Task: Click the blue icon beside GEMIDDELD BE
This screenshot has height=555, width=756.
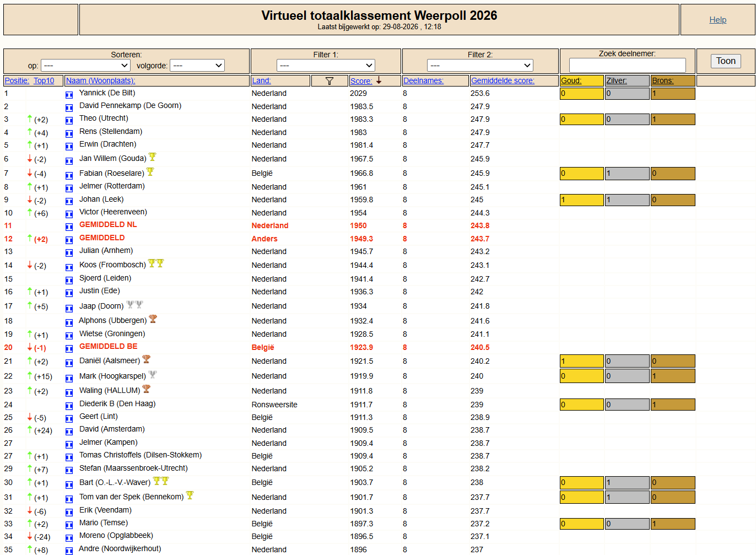Action: tap(69, 348)
